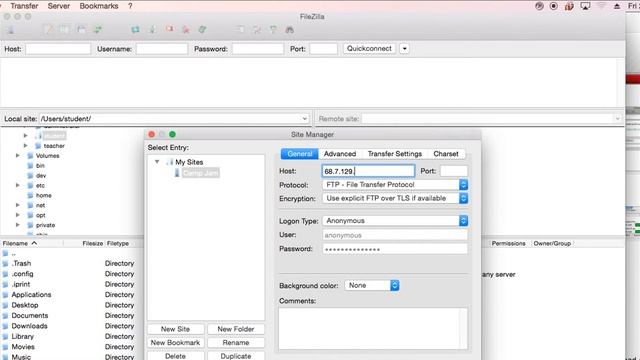Open the Transfer menu
This screenshot has height=360, width=640.
tap(24, 6)
